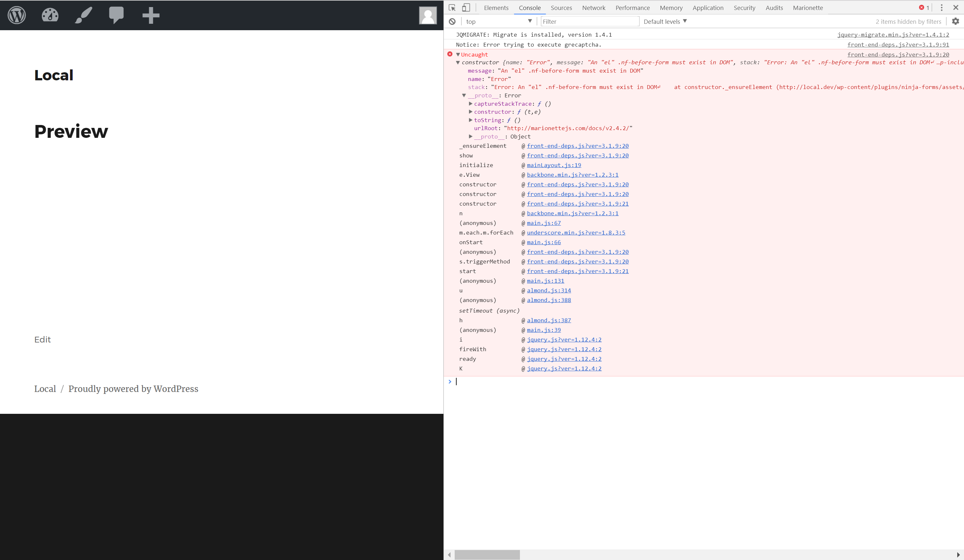This screenshot has width=964, height=560.
Task: Open the comments bubble icon
Action: tap(116, 15)
